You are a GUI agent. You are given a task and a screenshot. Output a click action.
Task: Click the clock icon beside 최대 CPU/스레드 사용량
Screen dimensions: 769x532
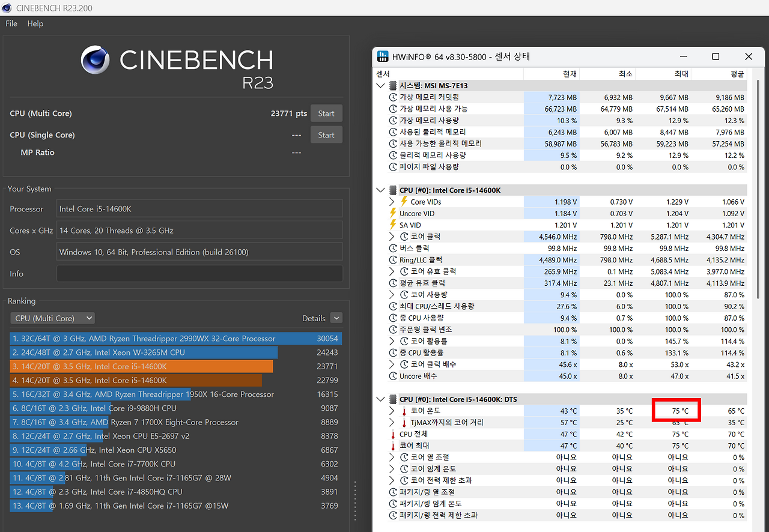tap(393, 306)
